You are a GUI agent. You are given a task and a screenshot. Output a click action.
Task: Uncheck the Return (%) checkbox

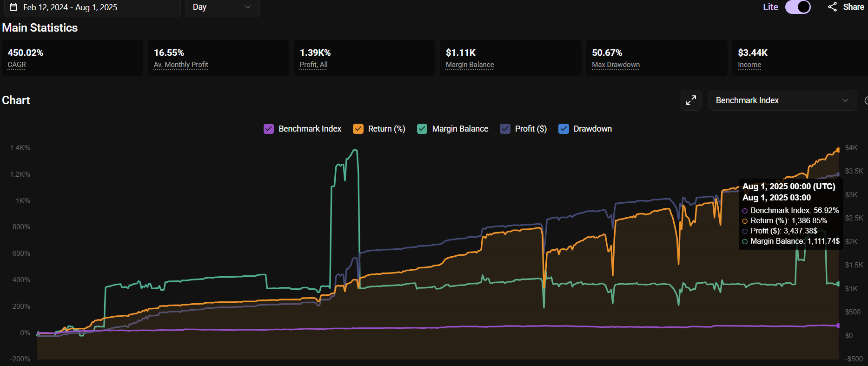pyautogui.click(x=358, y=129)
